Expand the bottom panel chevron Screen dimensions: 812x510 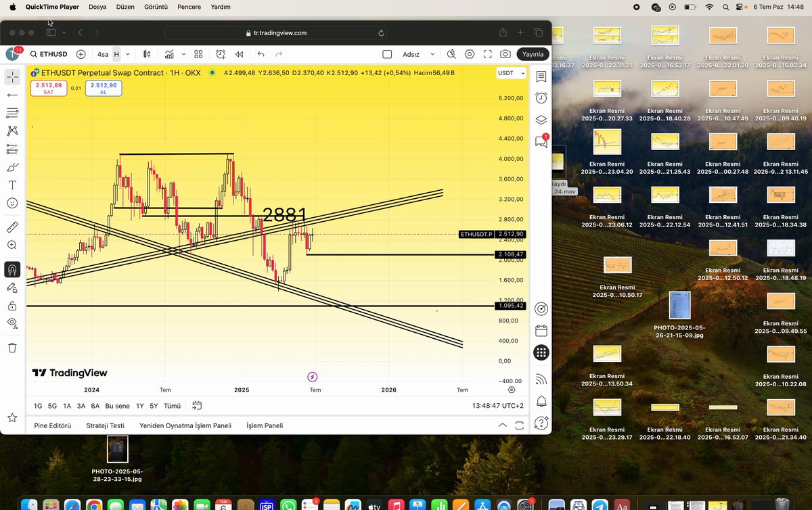coord(502,425)
